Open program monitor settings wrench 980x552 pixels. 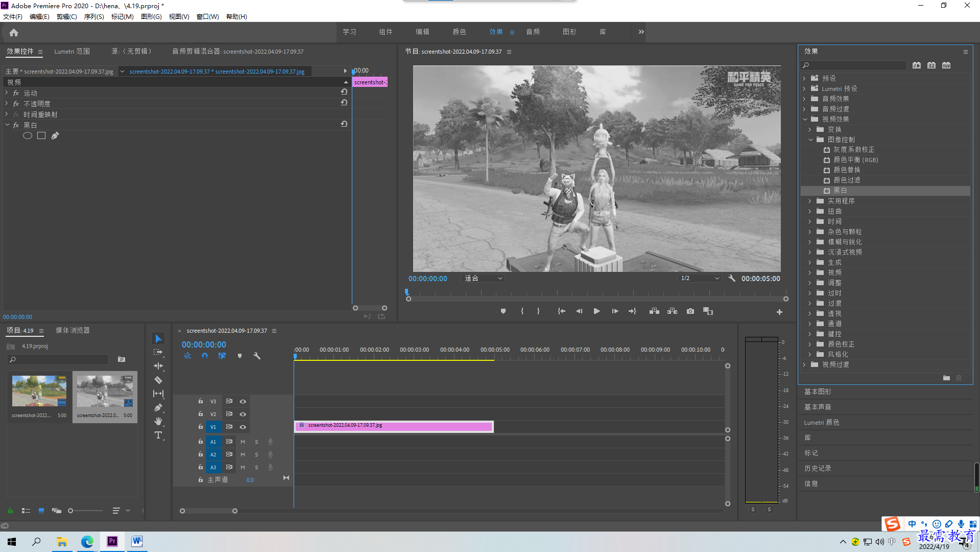point(732,279)
